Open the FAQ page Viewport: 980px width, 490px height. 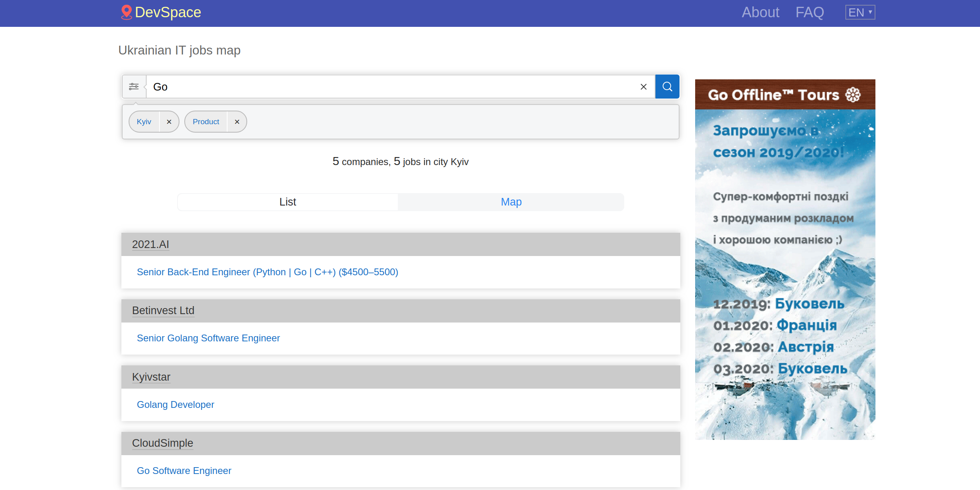point(810,12)
